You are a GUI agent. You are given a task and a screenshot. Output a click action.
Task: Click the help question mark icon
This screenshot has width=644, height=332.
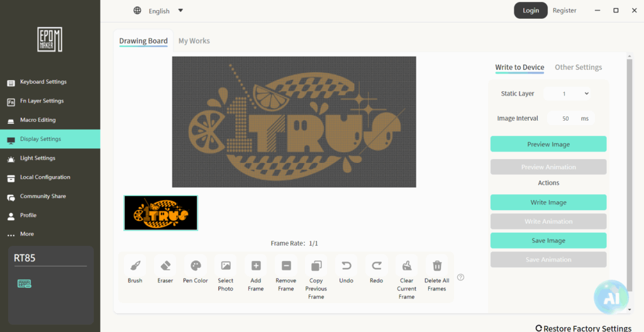[x=460, y=277]
